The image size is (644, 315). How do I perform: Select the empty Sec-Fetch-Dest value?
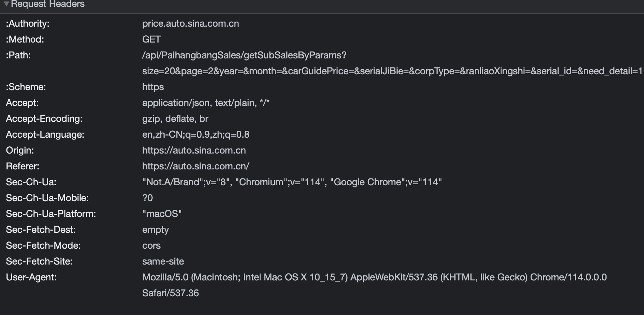(x=156, y=230)
